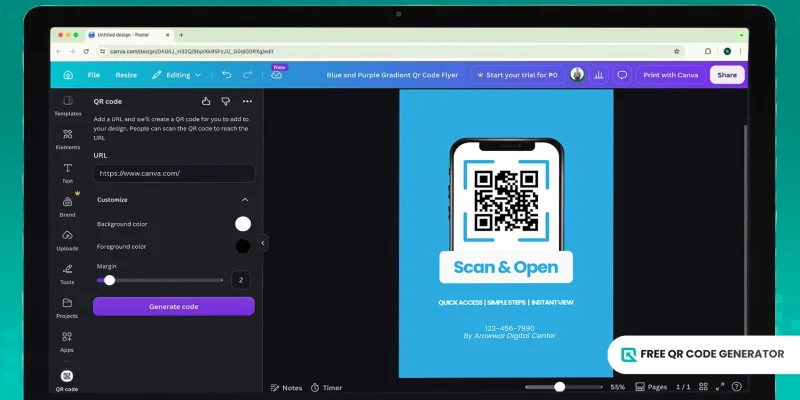The image size is (800, 400).
Task: Open a new browser tab
Action: 181,35
